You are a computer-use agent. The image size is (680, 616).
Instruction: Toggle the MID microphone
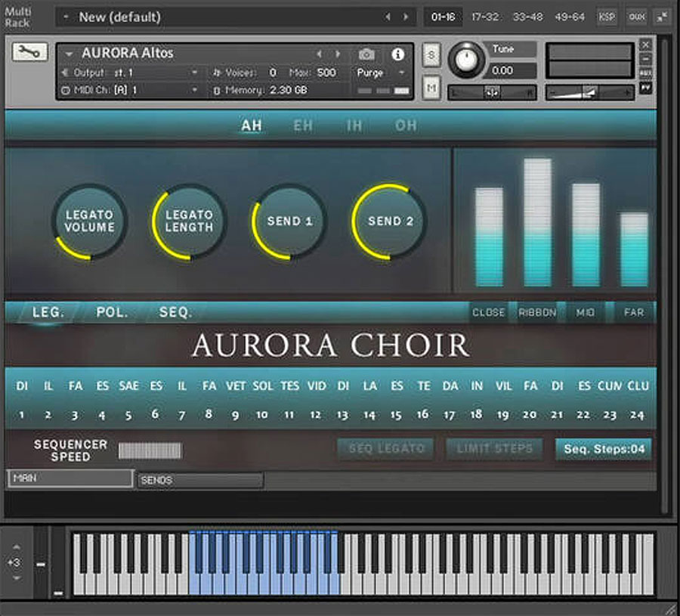[585, 312]
